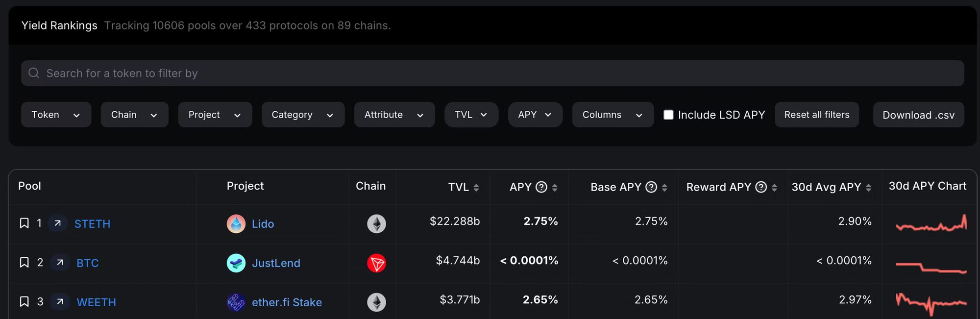The height and width of the screenshot is (319, 980).
Task: Open the BTC pool external arrow icon
Action: coord(60,263)
